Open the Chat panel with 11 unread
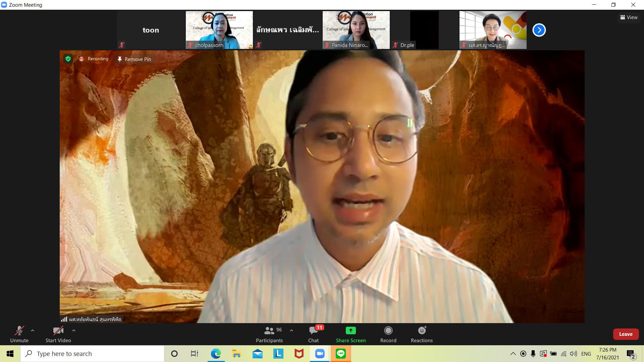The height and width of the screenshot is (362, 644). point(314,331)
